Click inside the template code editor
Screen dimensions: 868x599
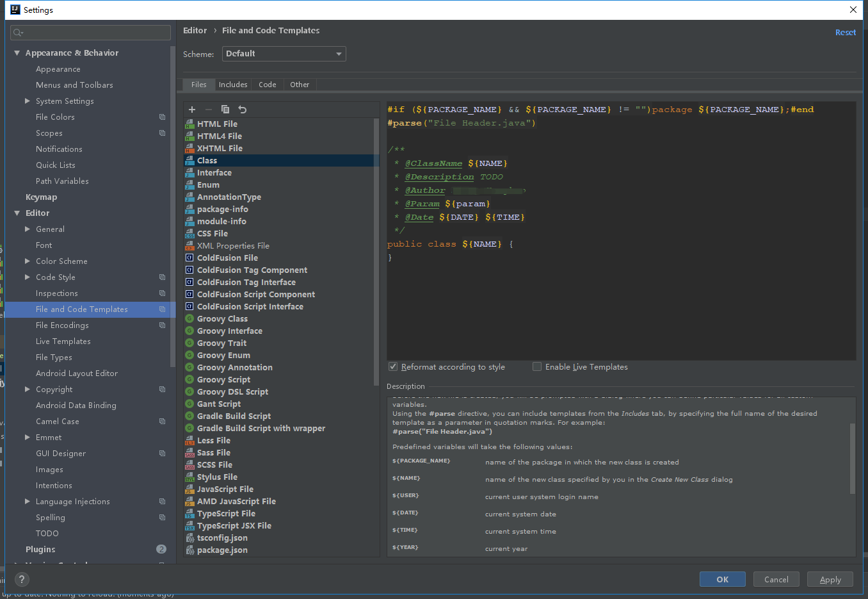click(x=622, y=231)
